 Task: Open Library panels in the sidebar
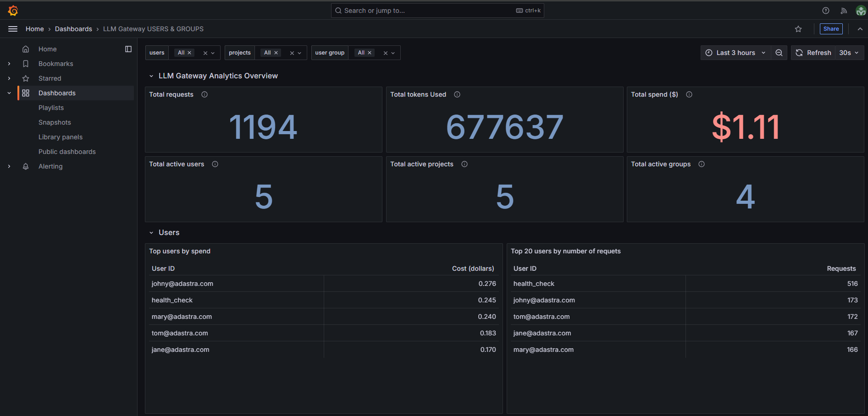click(x=61, y=137)
